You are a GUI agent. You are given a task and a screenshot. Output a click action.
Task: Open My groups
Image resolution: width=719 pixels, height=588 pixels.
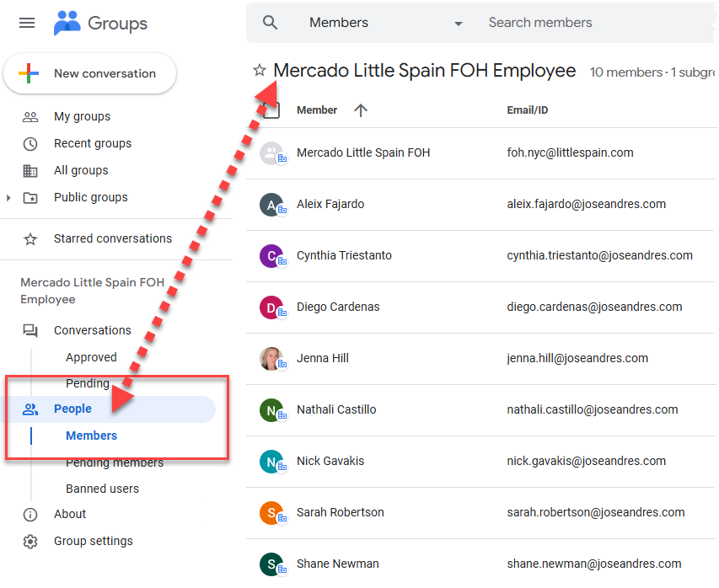pyautogui.click(x=82, y=116)
